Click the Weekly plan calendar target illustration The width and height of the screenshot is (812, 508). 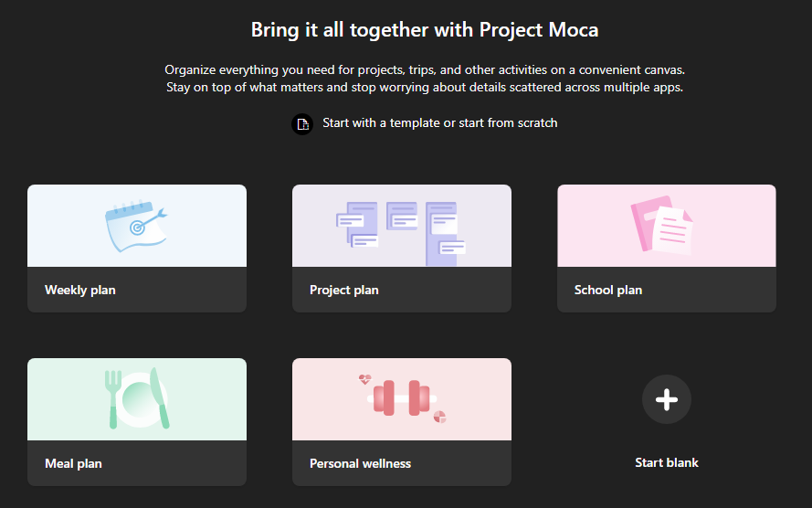tap(136, 226)
